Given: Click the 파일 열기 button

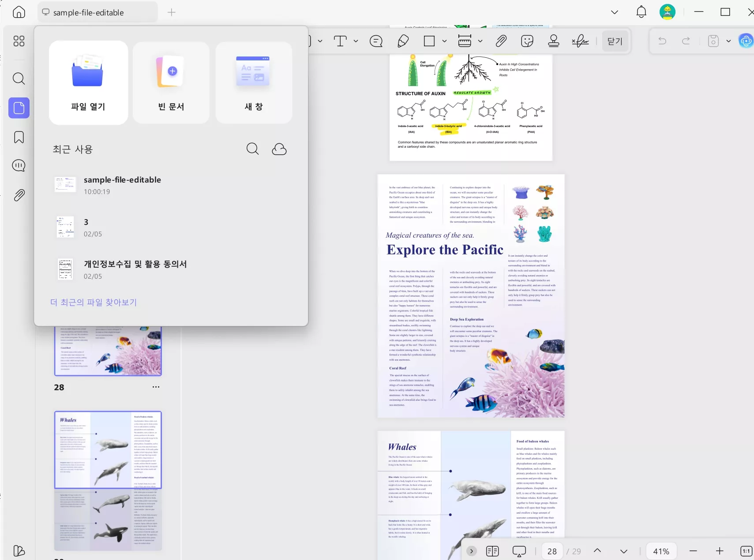Looking at the screenshot, I should (88, 82).
